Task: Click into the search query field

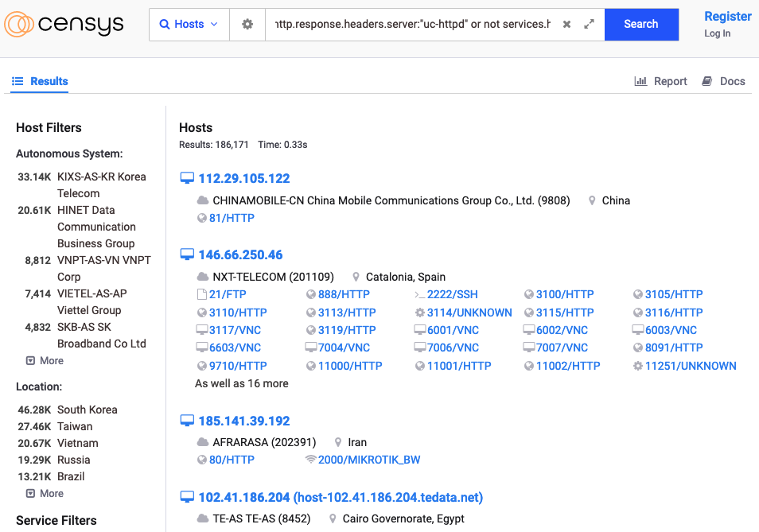Action: [x=412, y=25]
